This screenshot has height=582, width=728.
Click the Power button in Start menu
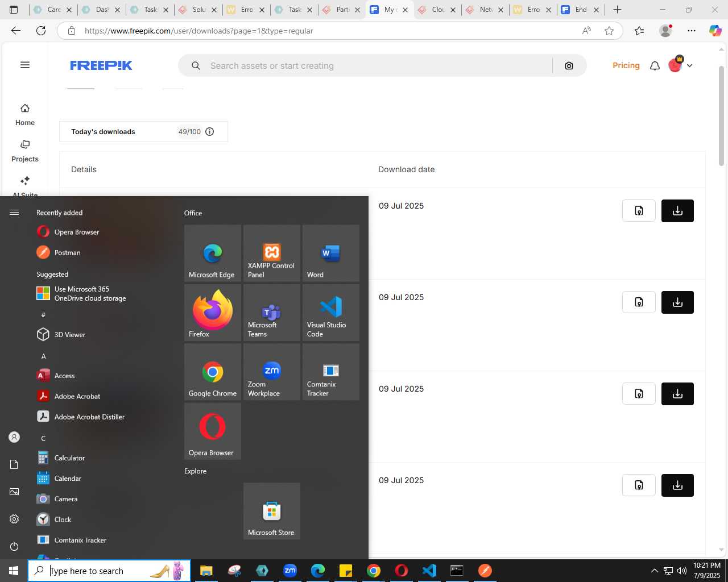tap(14, 546)
